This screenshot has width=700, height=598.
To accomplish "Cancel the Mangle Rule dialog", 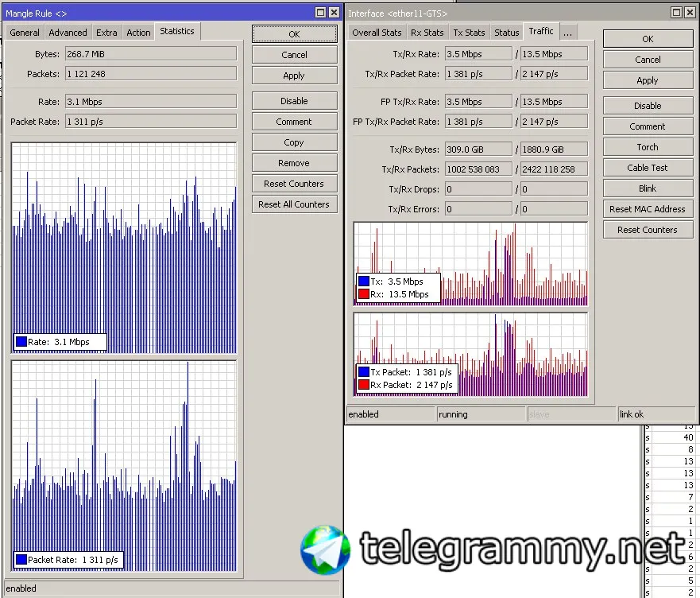I will coord(294,55).
